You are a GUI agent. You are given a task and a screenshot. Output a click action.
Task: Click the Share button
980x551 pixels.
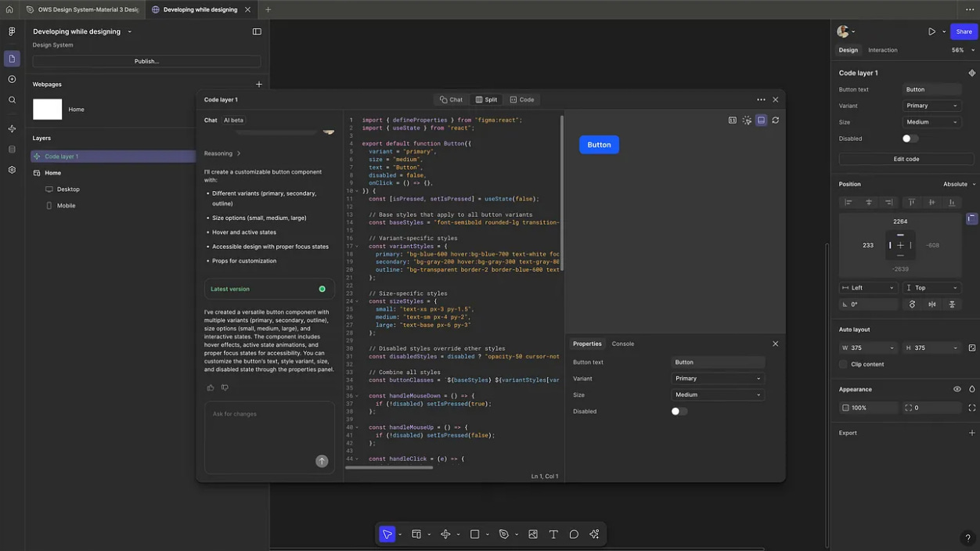tap(964, 32)
